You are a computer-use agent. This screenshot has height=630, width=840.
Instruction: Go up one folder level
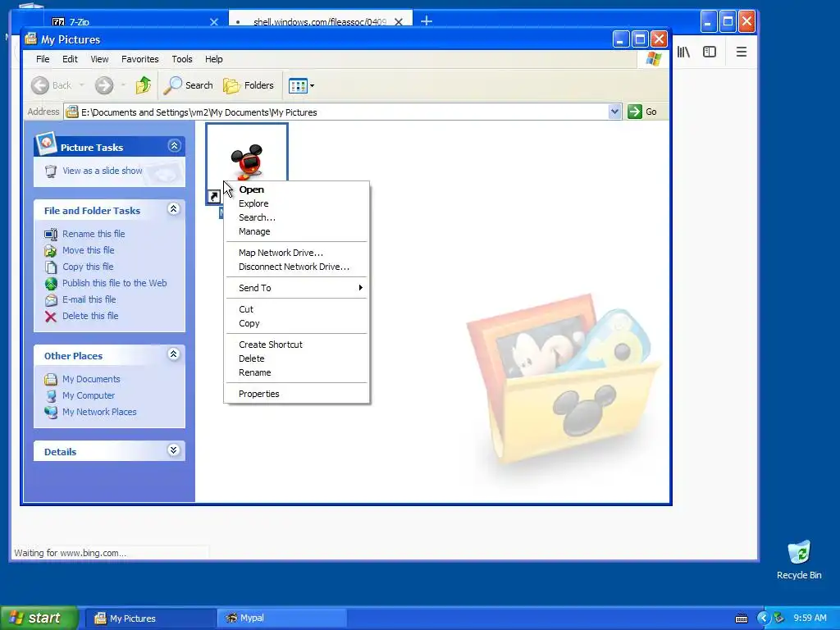click(143, 85)
